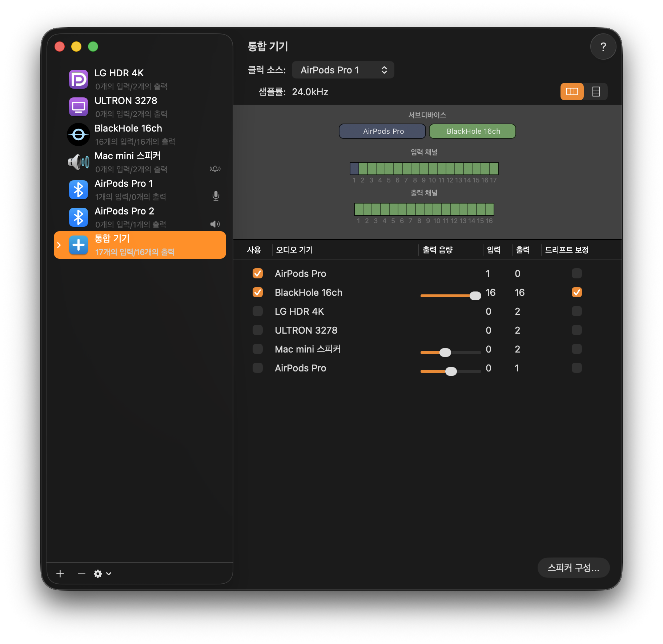Switch to horizontal column layout view
This screenshot has height=644, width=663.
click(572, 92)
